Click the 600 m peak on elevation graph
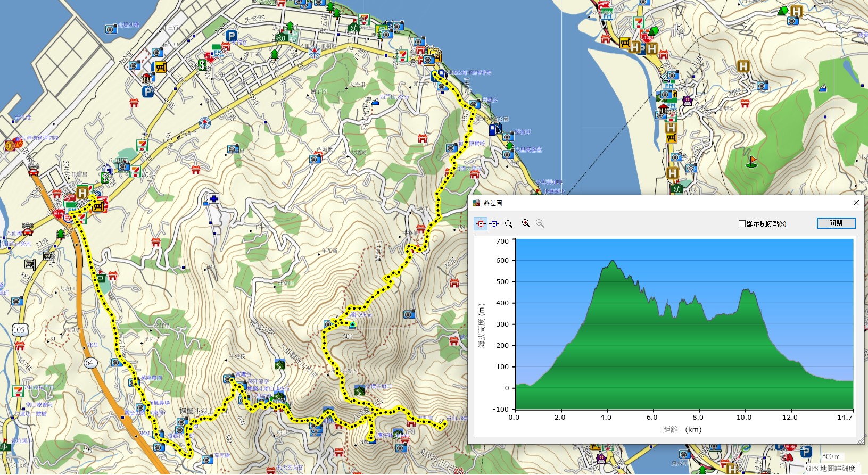The image size is (868, 475). click(x=613, y=262)
